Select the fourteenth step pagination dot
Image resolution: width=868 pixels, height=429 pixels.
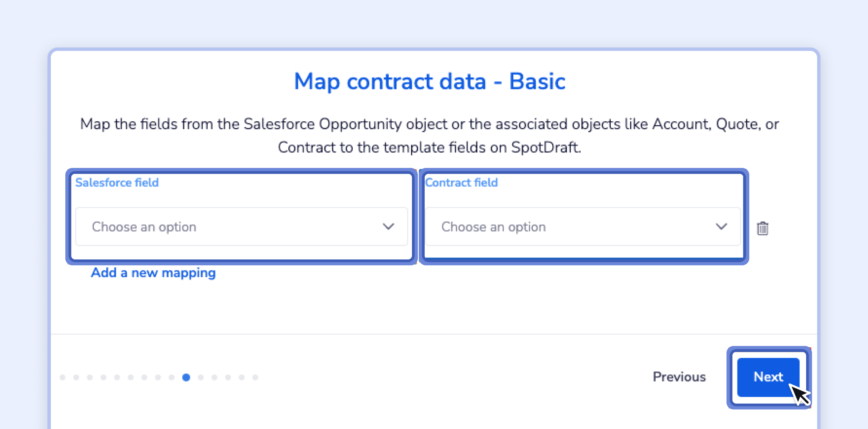[x=242, y=377]
